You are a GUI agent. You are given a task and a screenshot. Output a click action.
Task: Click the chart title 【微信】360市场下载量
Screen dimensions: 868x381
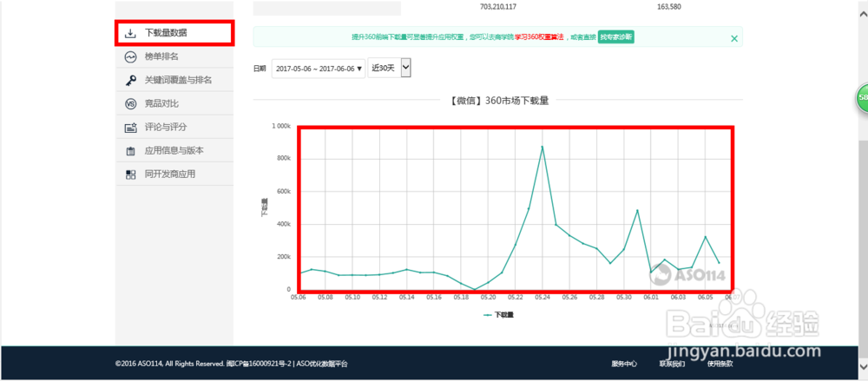point(497,101)
